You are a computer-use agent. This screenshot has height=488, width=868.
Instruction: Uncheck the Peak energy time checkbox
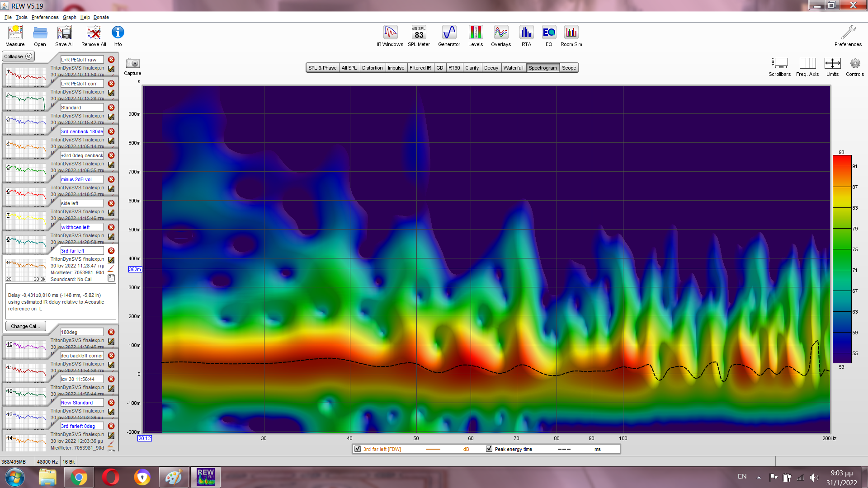pyautogui.click(x=489, y=449)
